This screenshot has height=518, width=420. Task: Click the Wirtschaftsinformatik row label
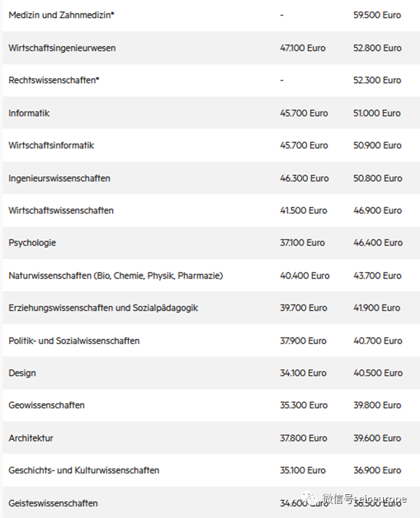click(52, 146)
